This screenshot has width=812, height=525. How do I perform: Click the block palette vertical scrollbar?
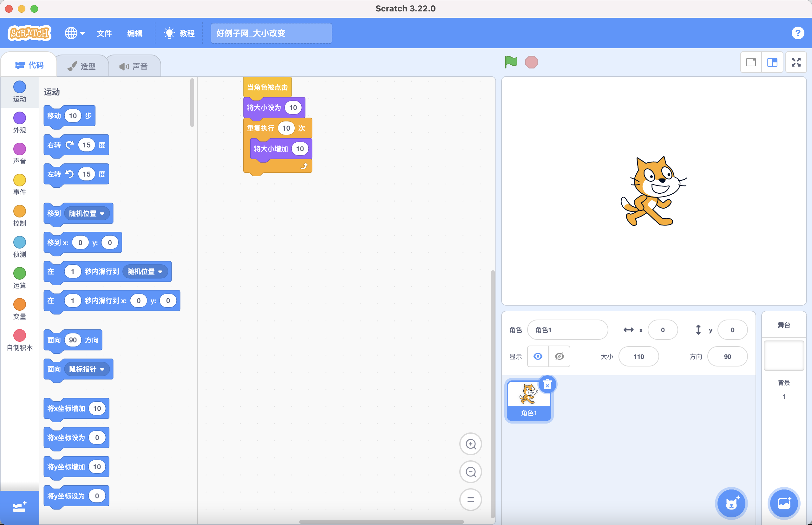tap(192, 102)
